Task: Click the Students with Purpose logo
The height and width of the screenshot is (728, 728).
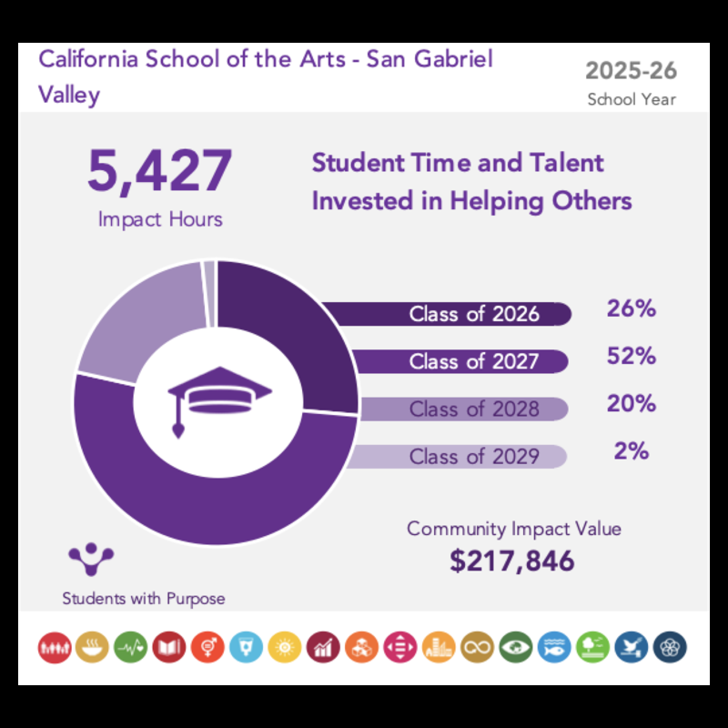Action: point(92,560)
